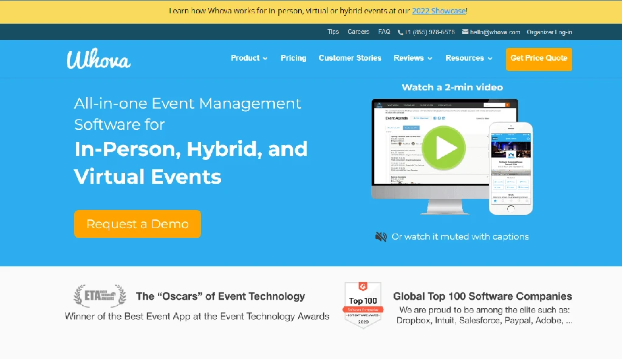Click the hello@whova.com email link

[x=494, y=32]
